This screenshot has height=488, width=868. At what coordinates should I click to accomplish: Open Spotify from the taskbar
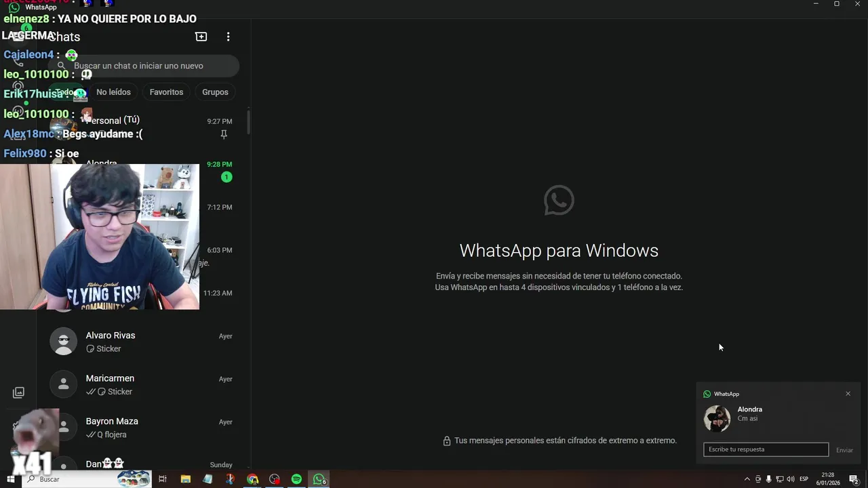pos(296,479)
